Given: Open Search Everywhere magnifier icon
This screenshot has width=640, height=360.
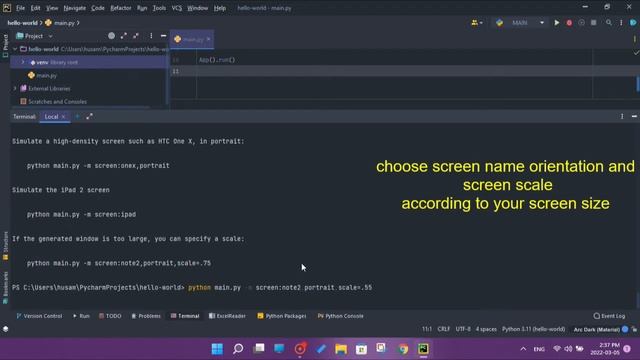Looking at the screenshot, I should pos(609,23).
